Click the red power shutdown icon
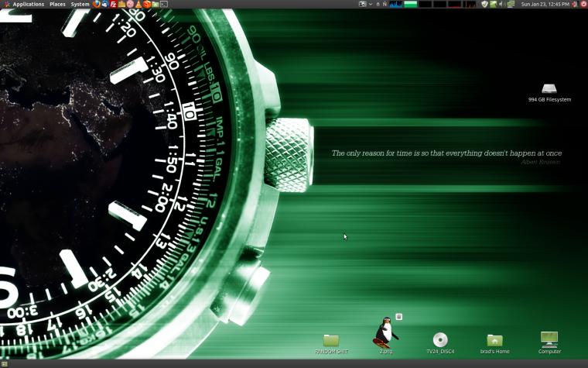588x368 pixels. 583,4
